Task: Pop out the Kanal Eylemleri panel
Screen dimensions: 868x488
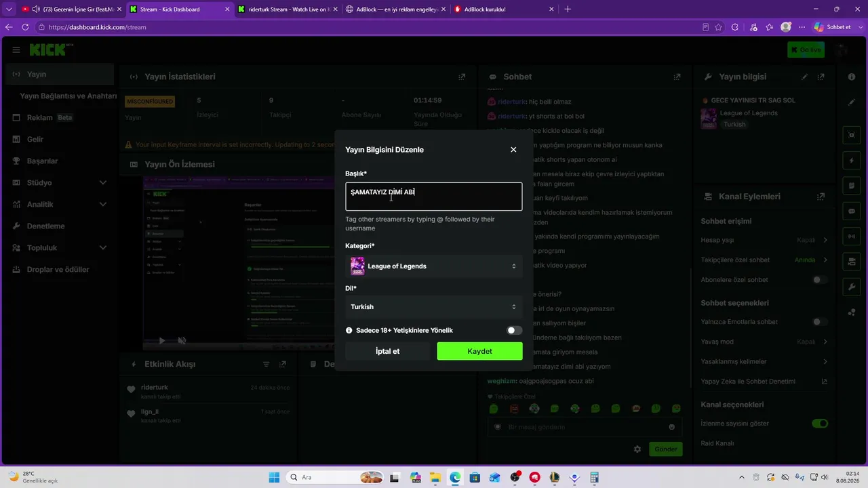Action: pos(821,197)
